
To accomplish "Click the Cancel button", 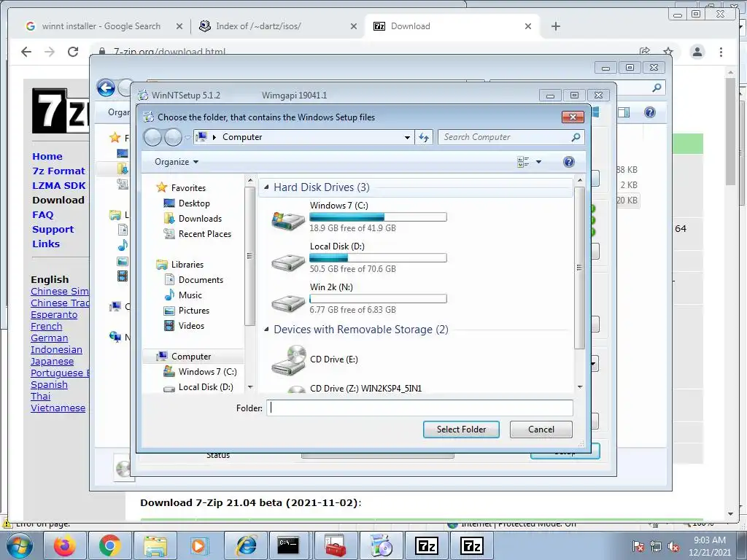I will tap(541, 429).
